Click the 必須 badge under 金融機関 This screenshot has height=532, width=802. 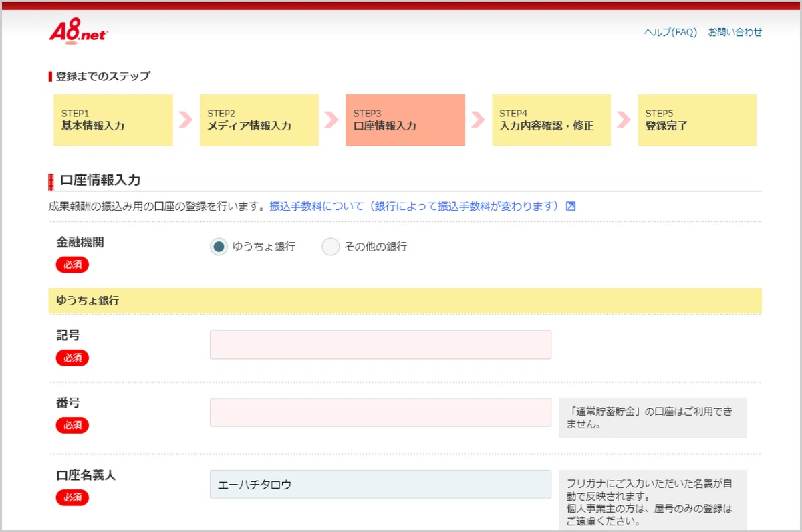pos(72,265)
